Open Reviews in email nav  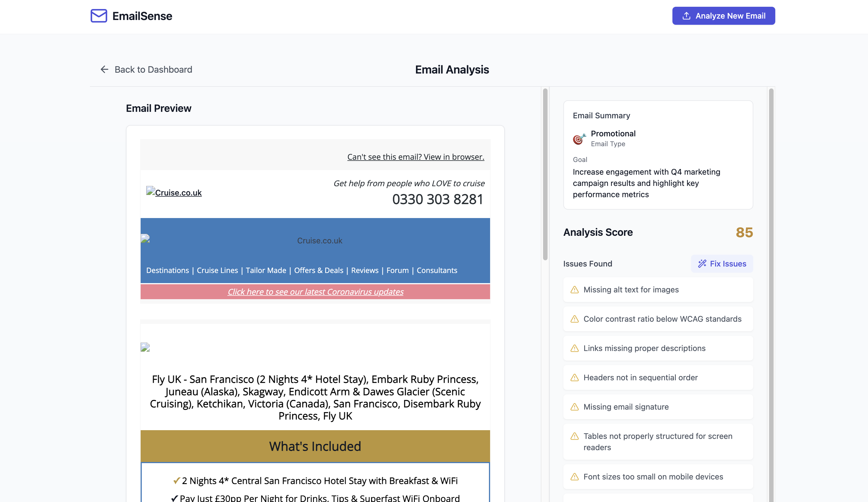click(x=365, y=270)
